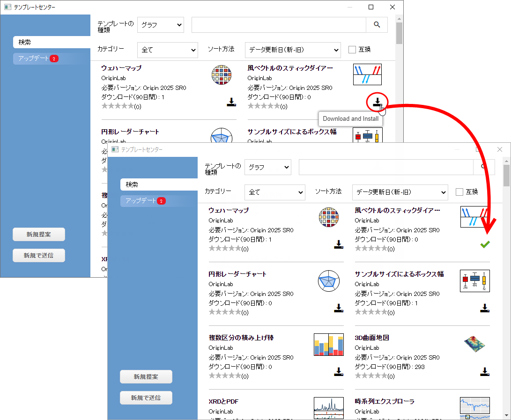Click 新規提案 button in front window
511x420 pixels.
[146, 376]
